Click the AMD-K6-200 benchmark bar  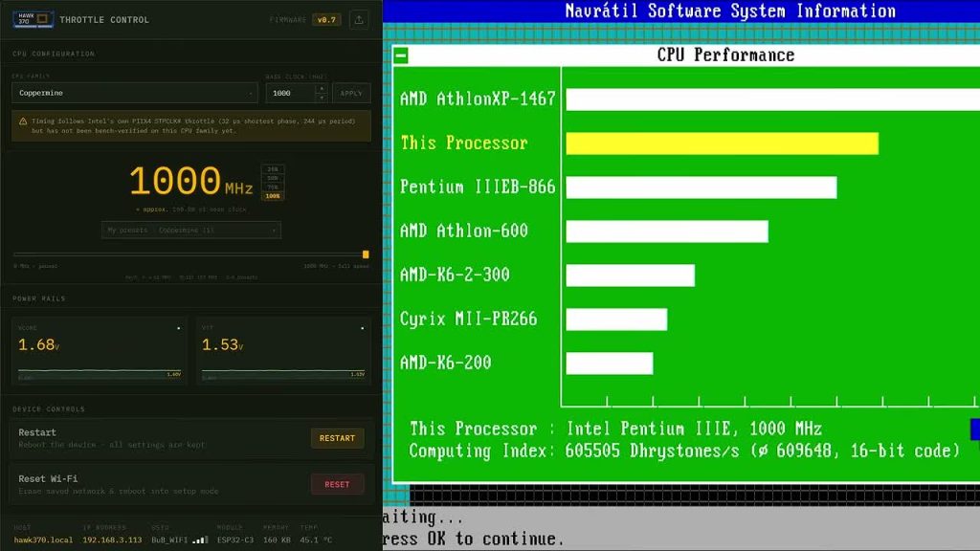click(610, 364)
